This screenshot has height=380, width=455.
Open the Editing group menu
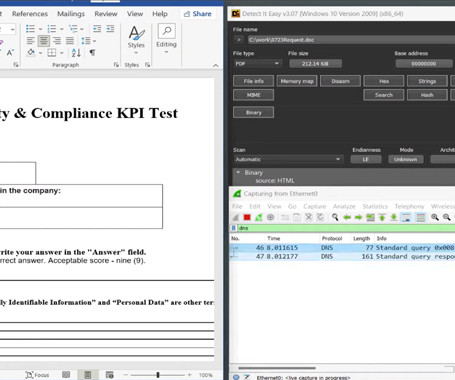pos(166,39)
